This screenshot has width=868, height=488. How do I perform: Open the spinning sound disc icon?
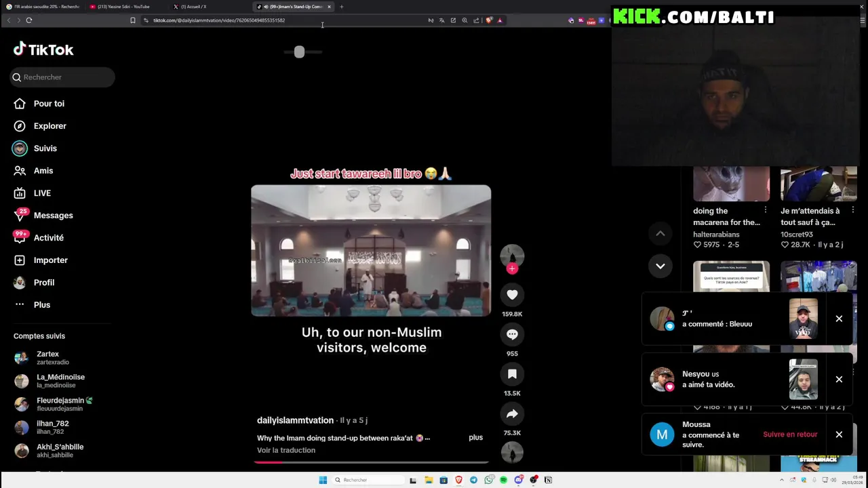click(x=512, y=452)
